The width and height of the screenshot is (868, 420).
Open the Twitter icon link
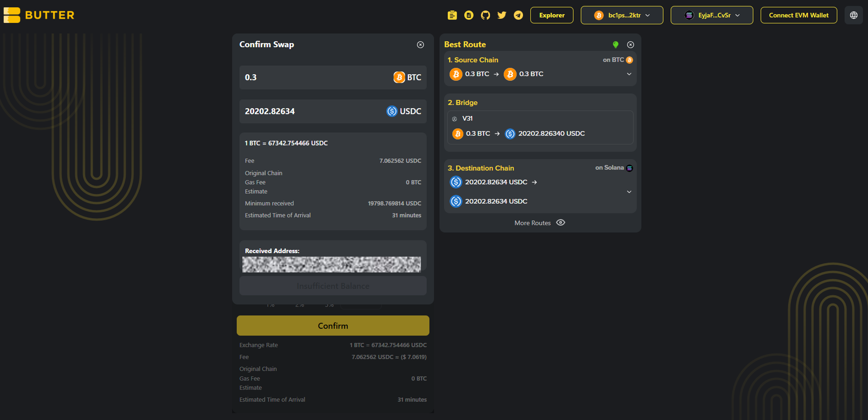502,15
